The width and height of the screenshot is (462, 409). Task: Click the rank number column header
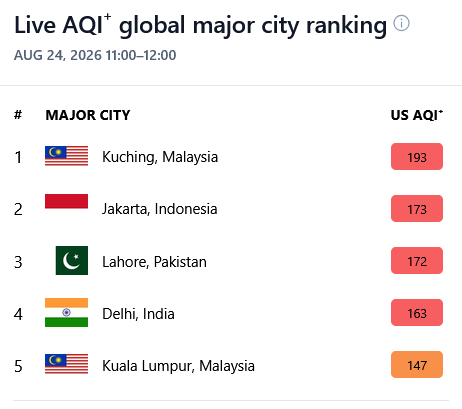[x=18, y=115]
